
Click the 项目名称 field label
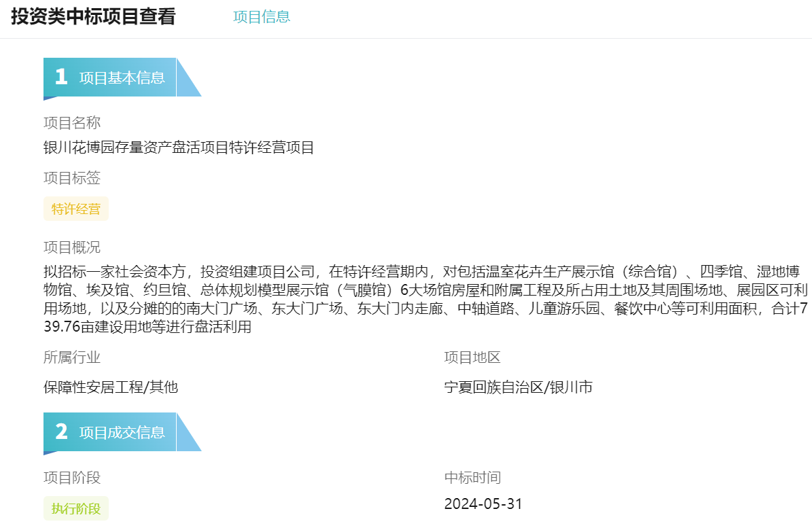72,123
